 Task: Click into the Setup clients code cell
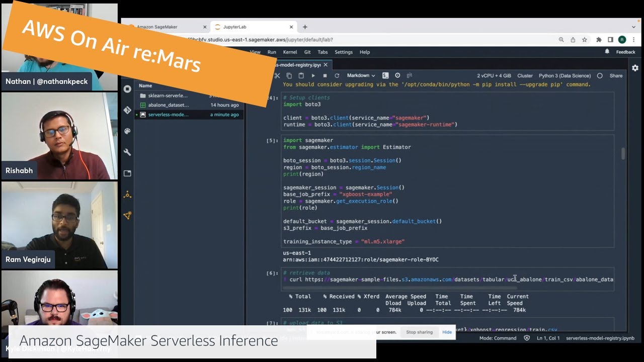(x=448, y=111)
